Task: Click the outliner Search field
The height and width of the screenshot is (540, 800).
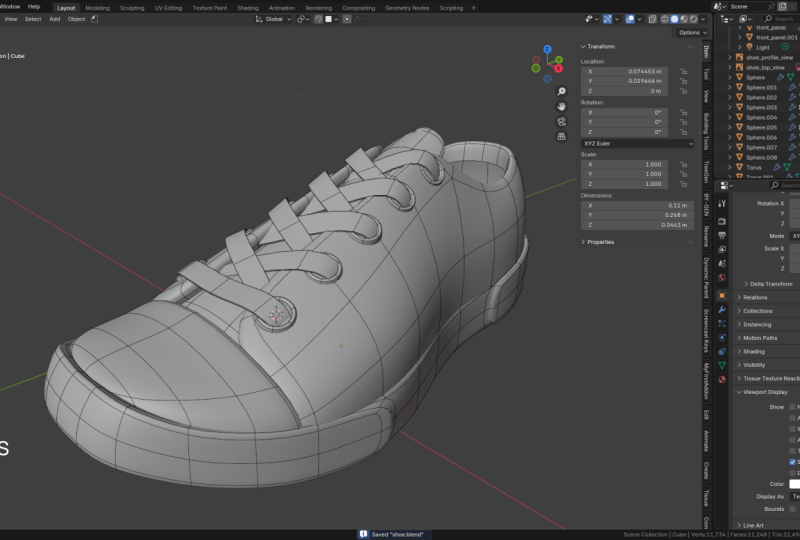Action: click(x=780, y=19)
